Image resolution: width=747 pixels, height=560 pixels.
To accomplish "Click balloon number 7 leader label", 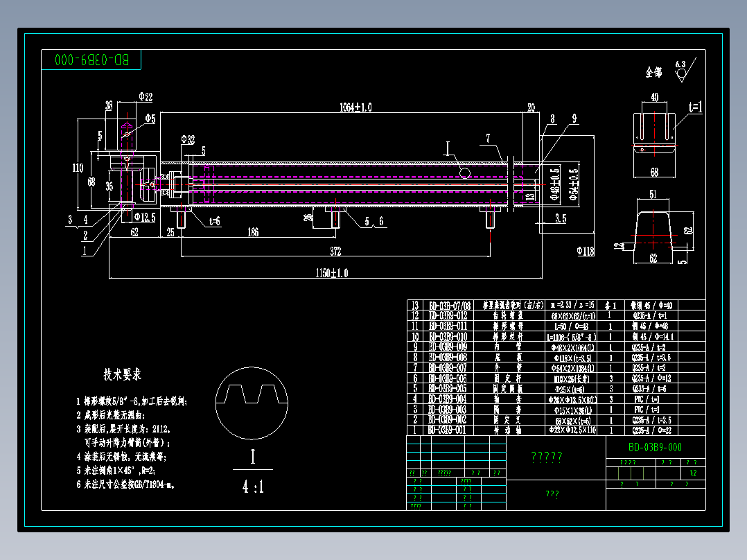I will (488, 138).
